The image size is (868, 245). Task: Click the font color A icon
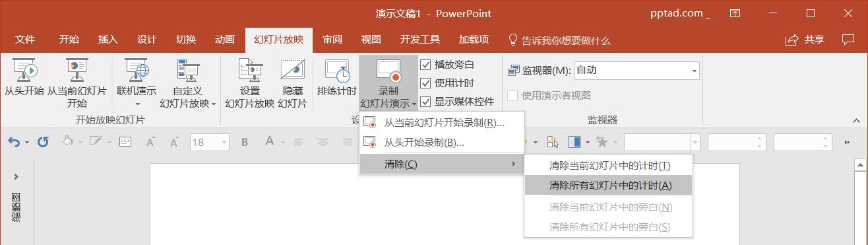269,141
